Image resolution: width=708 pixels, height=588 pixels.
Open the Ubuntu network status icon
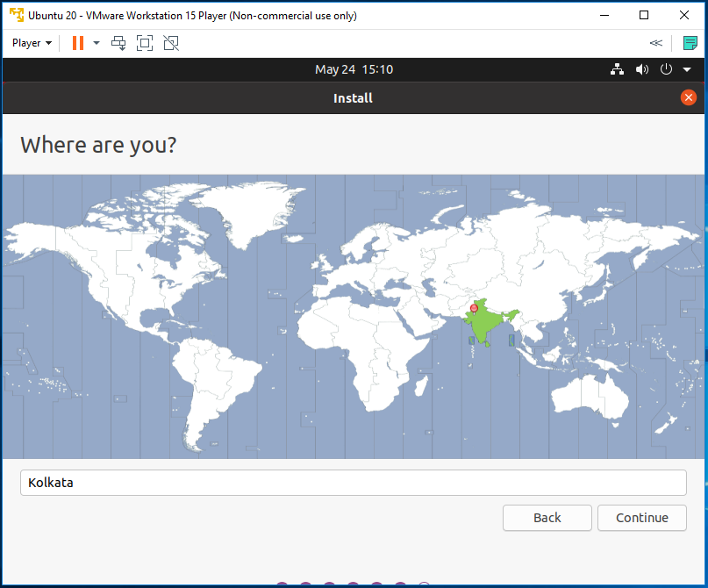point(618,69)
